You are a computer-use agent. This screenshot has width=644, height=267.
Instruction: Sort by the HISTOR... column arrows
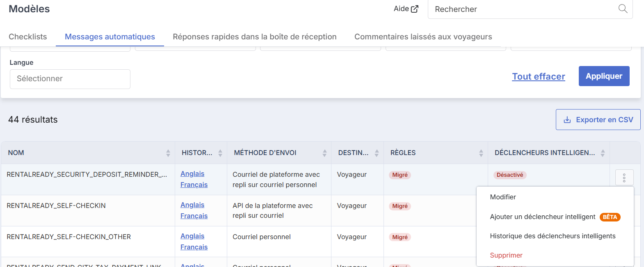tap(220, 153)
